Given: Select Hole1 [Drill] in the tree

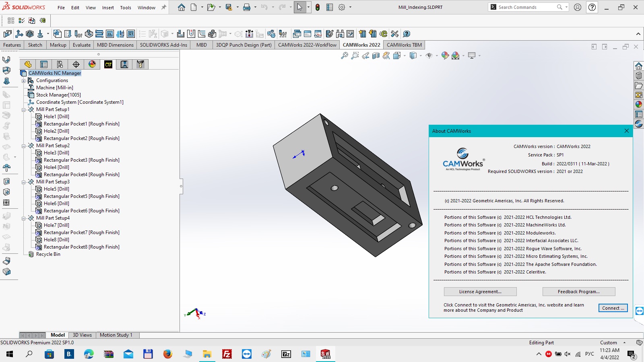Looking at the screenshot, I should pos(56,117).
